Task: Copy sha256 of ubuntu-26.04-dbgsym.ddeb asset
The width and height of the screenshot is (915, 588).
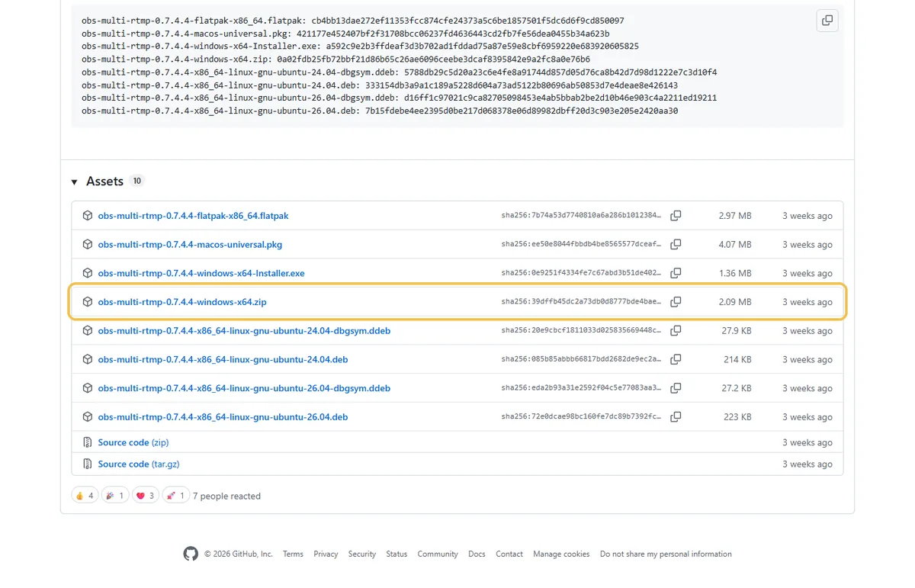Action: point(676,388)
